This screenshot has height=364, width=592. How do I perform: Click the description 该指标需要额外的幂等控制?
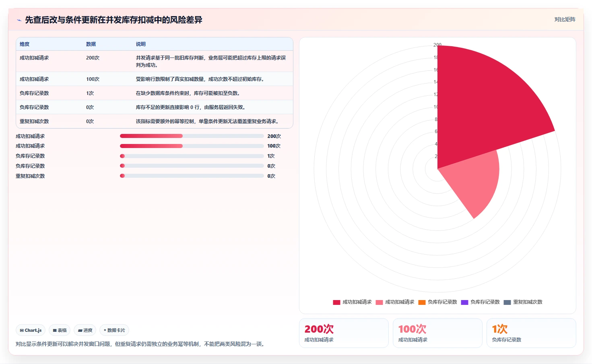point(207,121)
